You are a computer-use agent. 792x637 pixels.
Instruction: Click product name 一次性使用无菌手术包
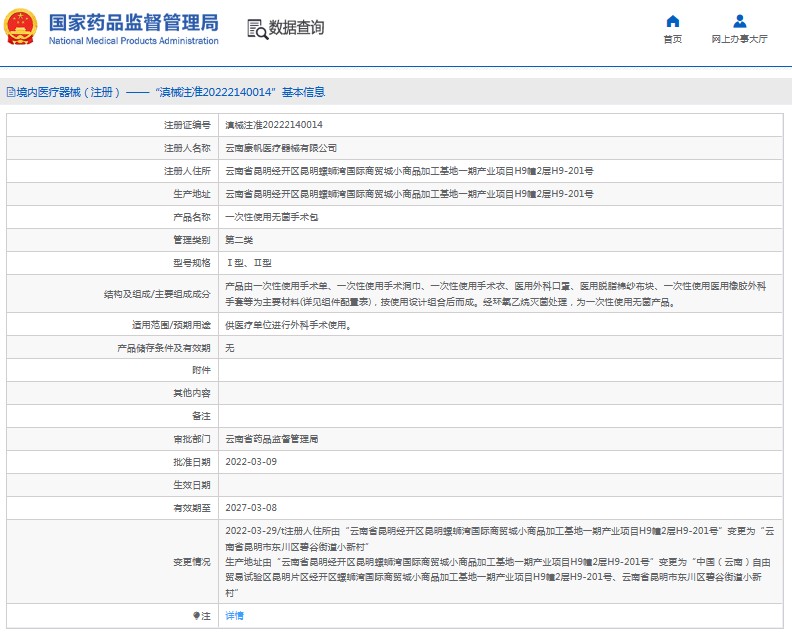coord(264,217)
